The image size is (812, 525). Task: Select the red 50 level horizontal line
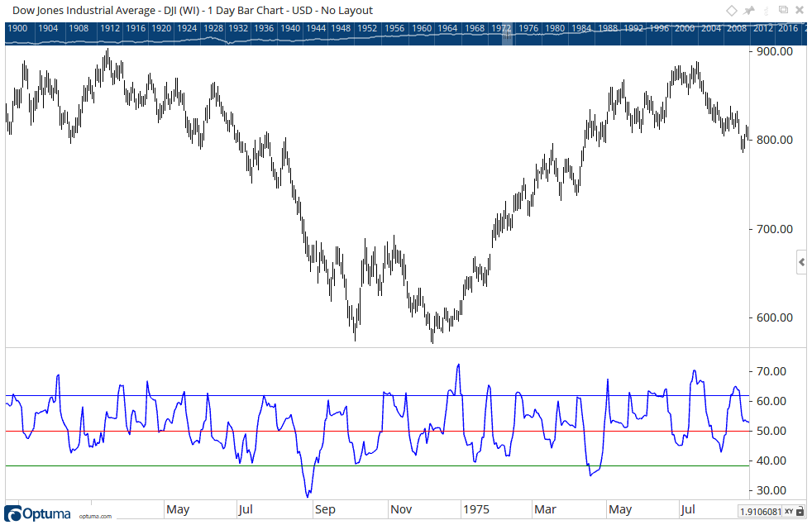377,432
